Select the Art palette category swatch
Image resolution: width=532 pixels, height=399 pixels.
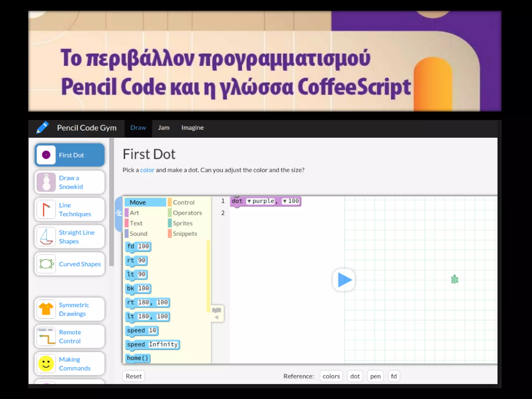[x=127, y=213]
